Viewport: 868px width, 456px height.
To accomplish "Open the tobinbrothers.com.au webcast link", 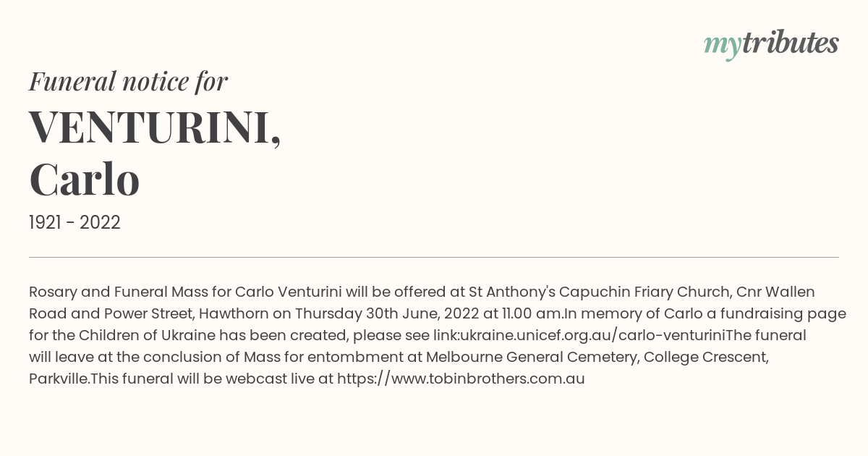I will [x=461, y=379].
